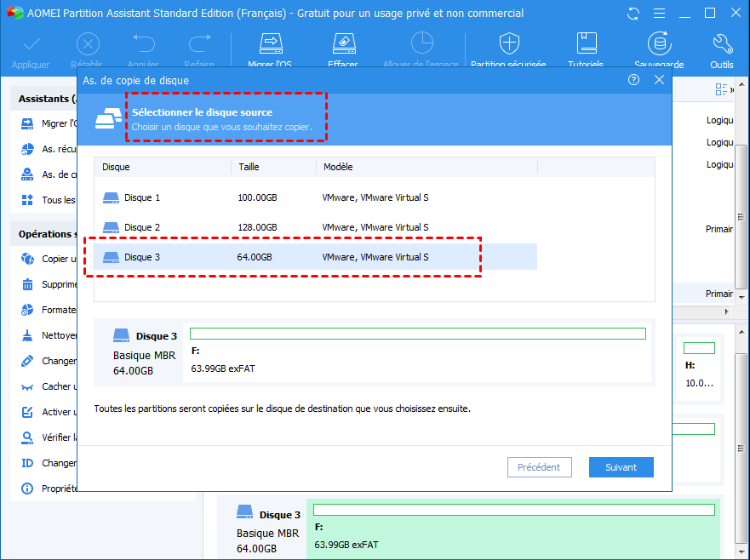Click the scroll right arrow in main window
Image resolution: width=750 pixels, height=560 pixels.
pyautogui.click(x=726, y=311)
